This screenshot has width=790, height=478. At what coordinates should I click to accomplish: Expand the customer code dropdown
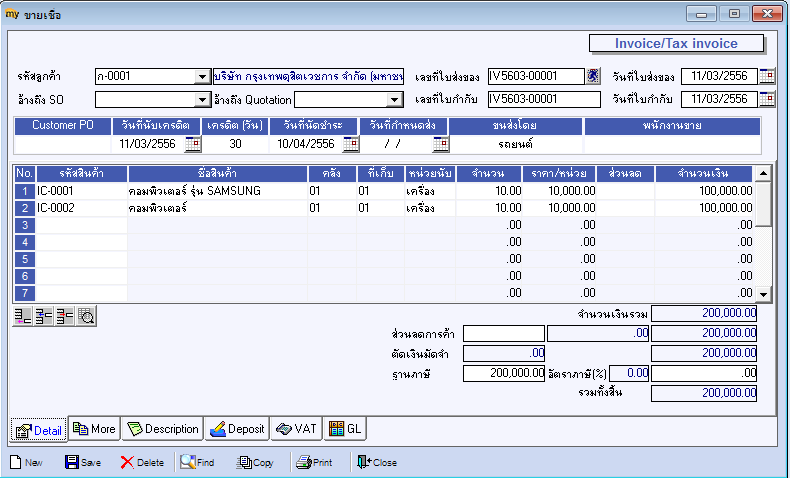(202, 77)
